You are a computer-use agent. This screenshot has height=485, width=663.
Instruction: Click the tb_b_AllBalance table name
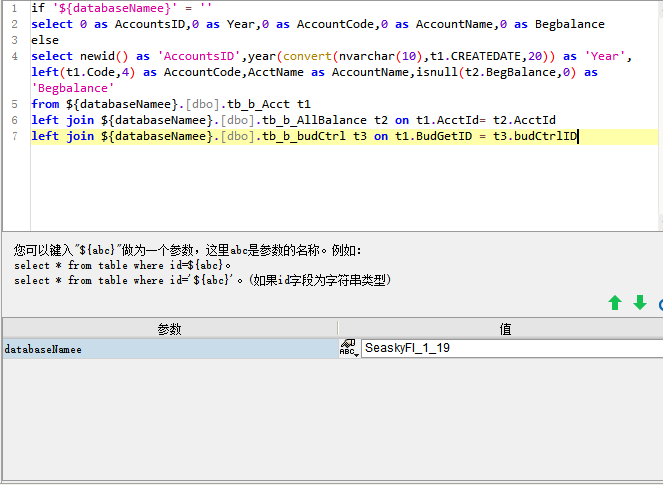tap(314, 120)
